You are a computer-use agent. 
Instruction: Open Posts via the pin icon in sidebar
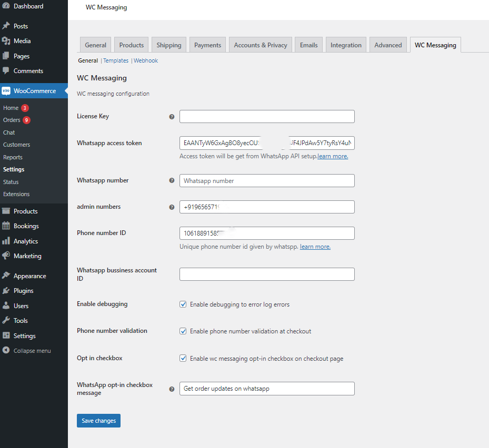coord(6,26)
